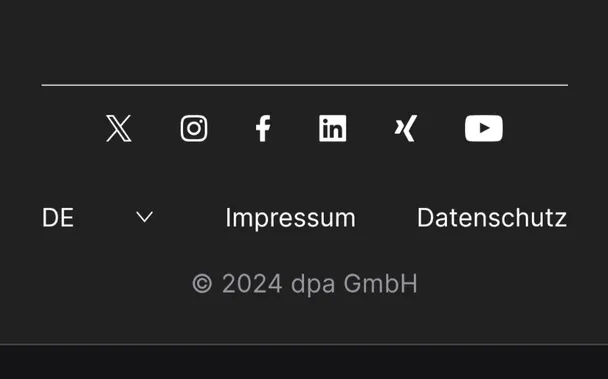Open the LinkedIn icon link

tap(333, 128)
